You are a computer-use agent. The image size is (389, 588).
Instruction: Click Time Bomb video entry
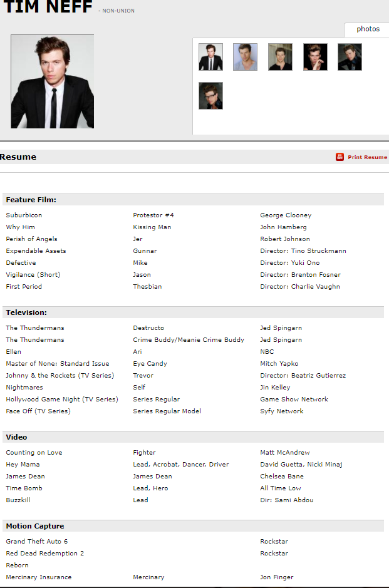pyautogui.click(x=24, y=488)
